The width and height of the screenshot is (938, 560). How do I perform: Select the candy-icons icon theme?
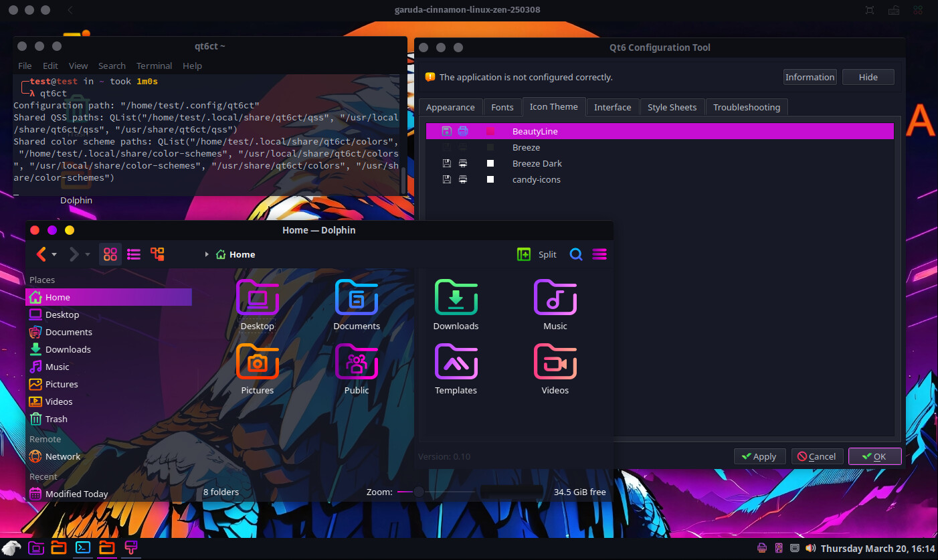(x=660, y=179)
